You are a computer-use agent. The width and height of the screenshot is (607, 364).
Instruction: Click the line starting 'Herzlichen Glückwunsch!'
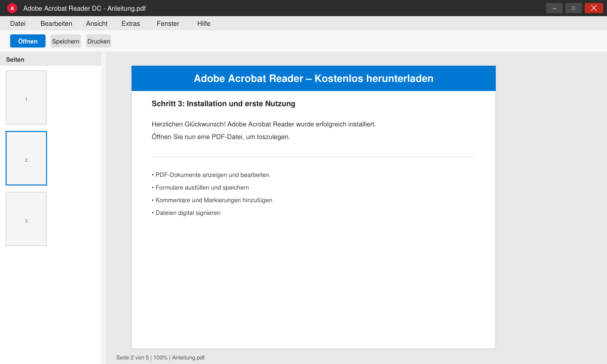[264, 124]
